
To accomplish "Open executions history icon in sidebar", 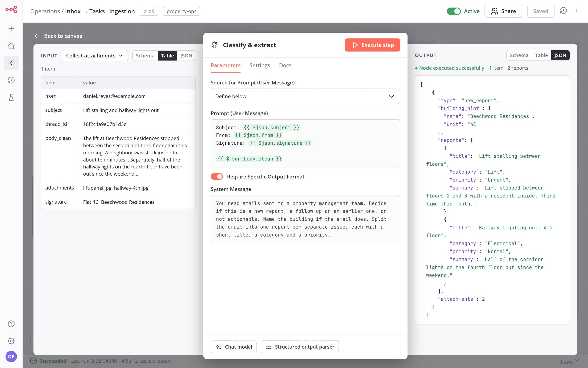I will click(11, 80).
